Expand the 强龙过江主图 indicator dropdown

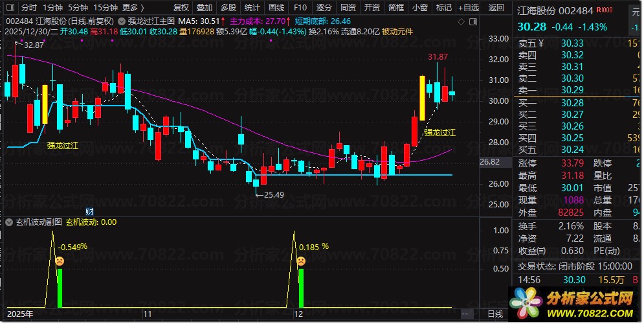coord(122,21)
